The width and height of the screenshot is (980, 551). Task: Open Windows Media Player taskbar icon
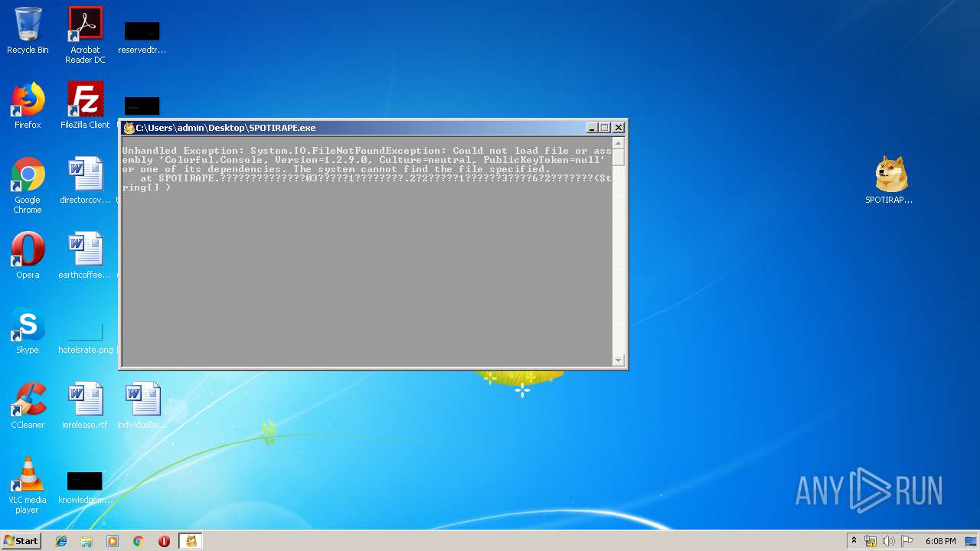tap(113, 541)
